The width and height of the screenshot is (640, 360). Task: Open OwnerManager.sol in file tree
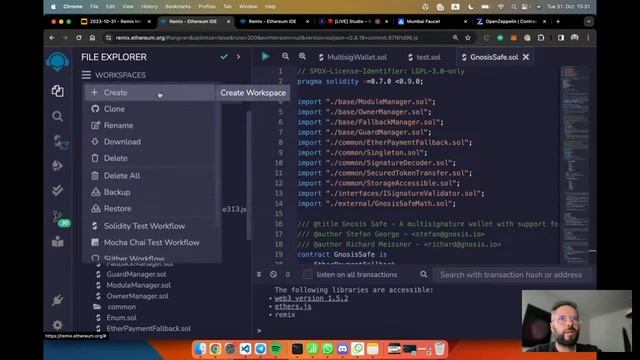(137, 296)
